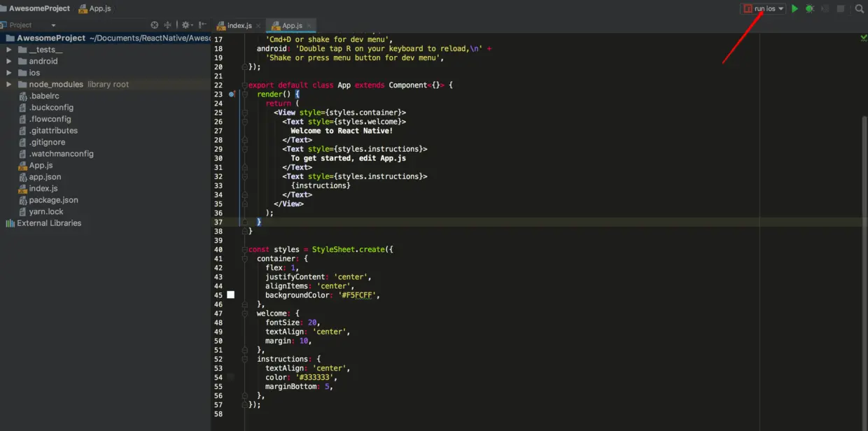Fold the styles block at line 40
The height and width of the screenshot is (431, 868).
click(x=245, y=249)
